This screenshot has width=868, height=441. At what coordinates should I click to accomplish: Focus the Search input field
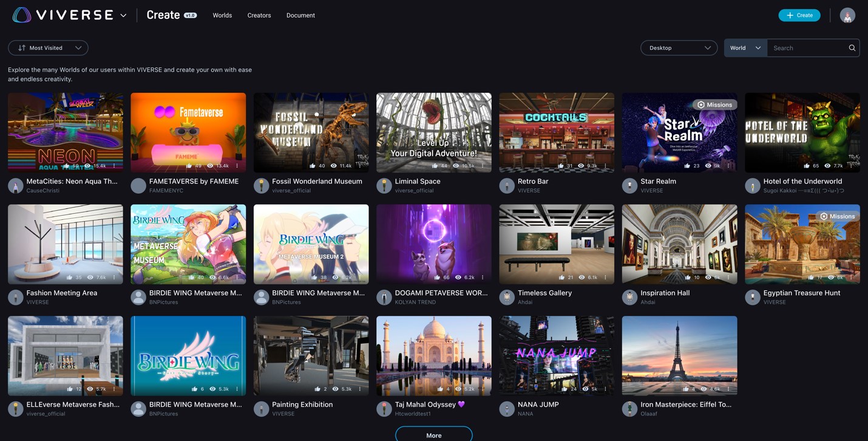[807, 48]
